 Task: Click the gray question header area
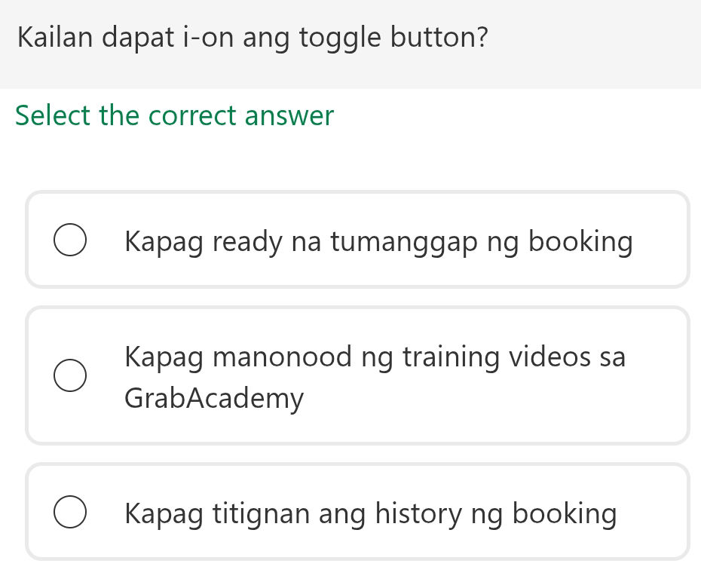350,41
